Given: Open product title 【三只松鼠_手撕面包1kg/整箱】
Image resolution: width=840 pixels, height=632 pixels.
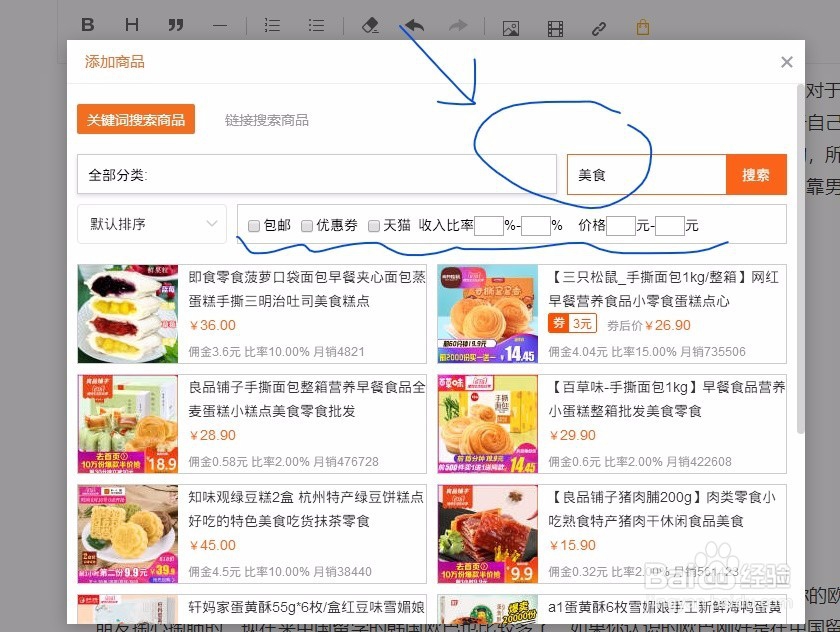Looking at the screenshot, I should [x=664, y=289].
